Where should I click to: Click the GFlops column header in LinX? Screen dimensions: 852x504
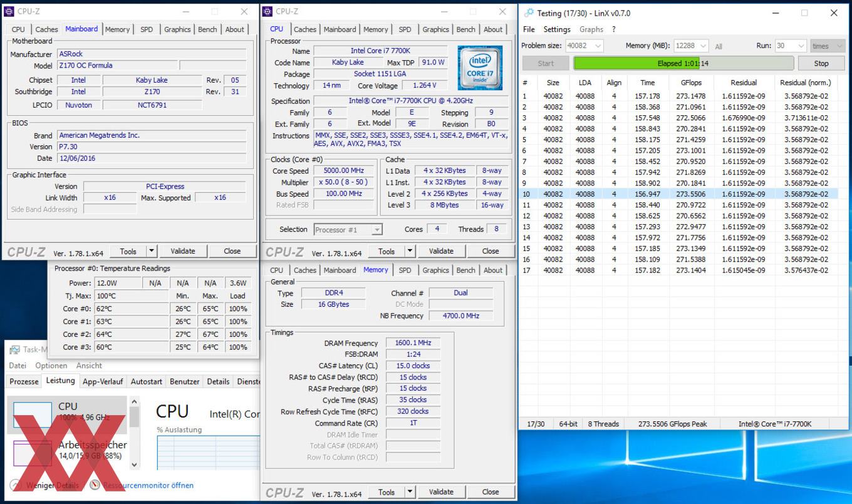(x=691, y=83)
